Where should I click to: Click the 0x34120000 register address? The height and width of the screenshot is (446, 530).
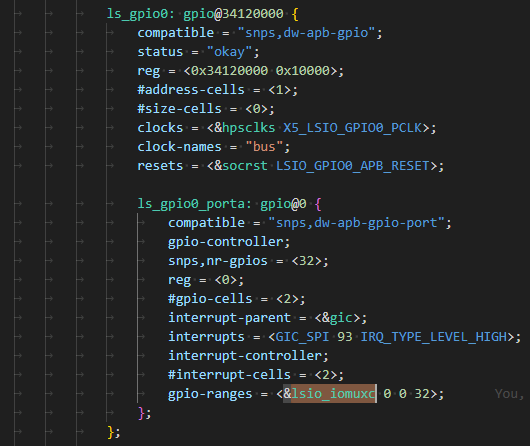coord(230,71)
